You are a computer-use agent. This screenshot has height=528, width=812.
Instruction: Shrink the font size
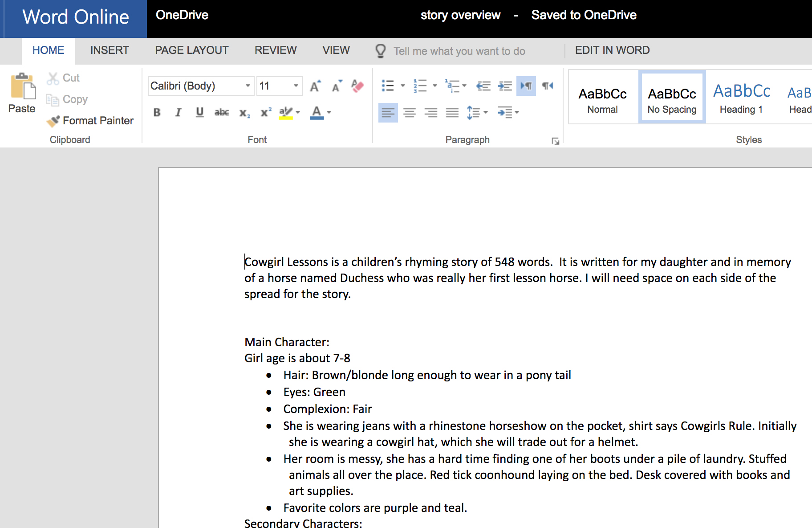click(x=337, y=86)
